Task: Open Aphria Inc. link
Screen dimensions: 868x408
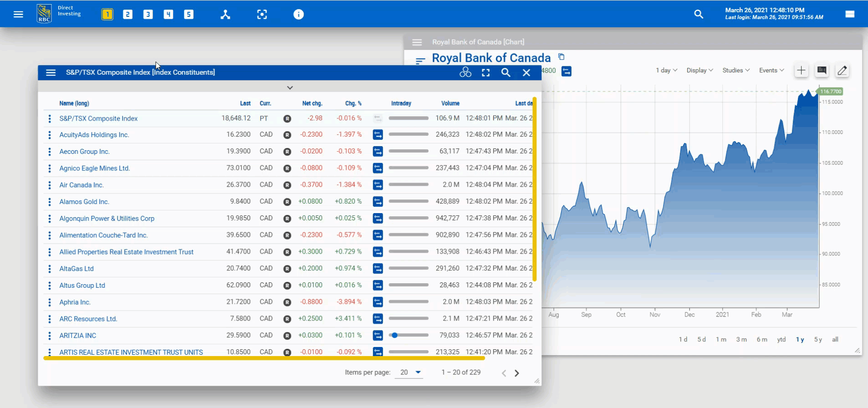Action: point(75,302)
